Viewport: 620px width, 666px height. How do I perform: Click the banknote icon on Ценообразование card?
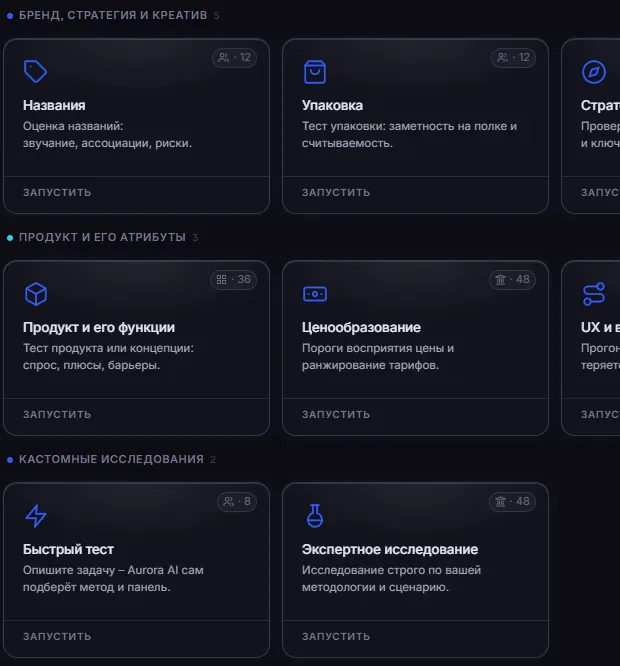click(x=315, y=294)
